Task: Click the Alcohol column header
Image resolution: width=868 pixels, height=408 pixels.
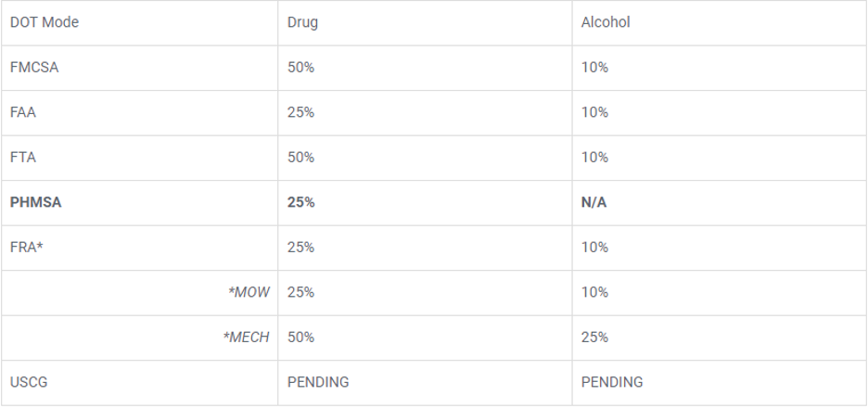Action: pyautogui.click(x=605, y=22)
